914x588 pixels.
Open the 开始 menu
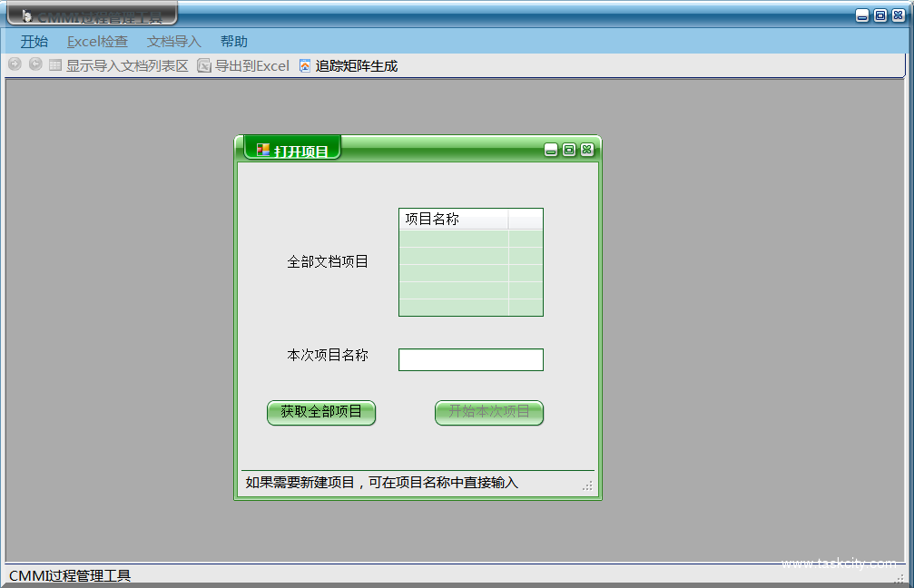click(34, 41)
